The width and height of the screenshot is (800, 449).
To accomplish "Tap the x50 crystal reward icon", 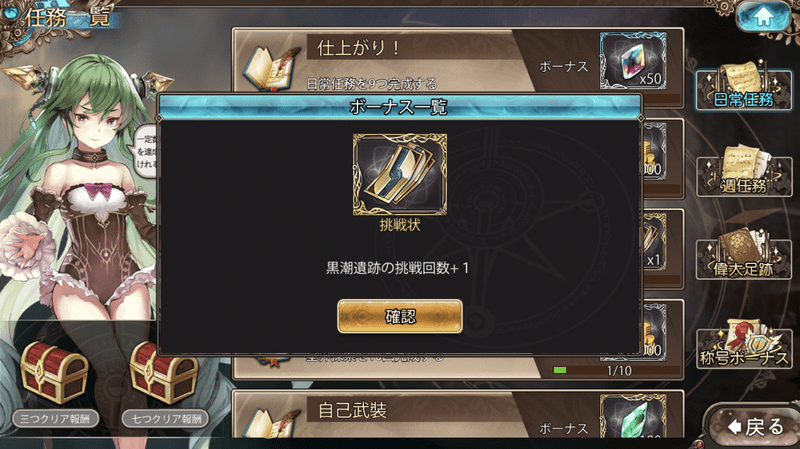I will pos(633,61).
